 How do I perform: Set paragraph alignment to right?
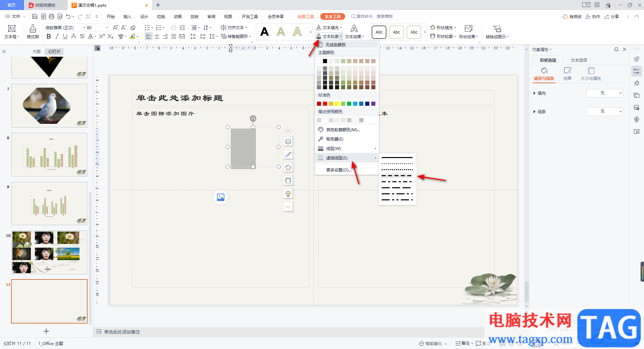[x=165, y=36]
